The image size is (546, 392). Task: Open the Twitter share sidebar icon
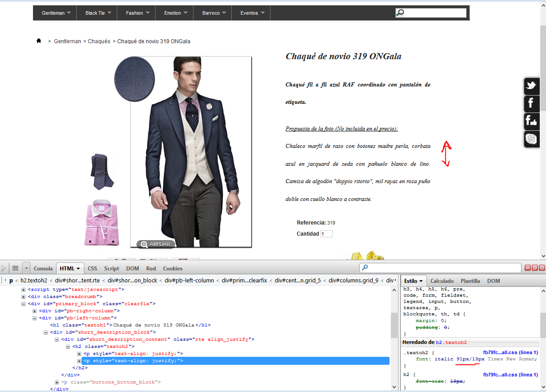coord(531,86)
